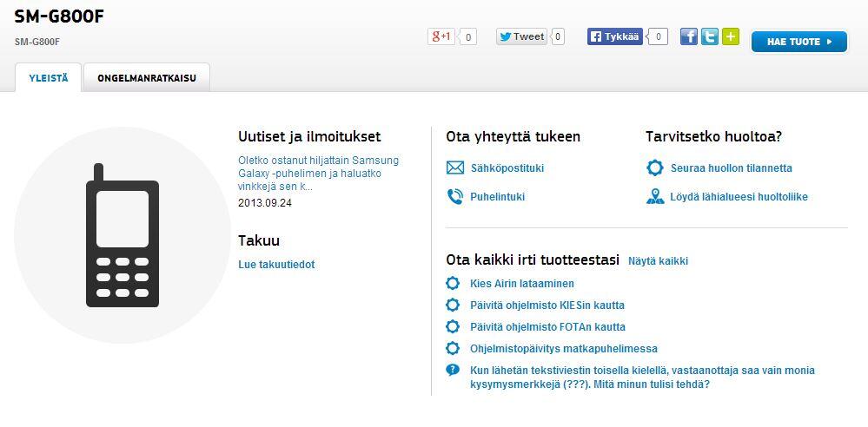Open Lue takuutiedot warranty link
Image resolution: width=868 pixels, height=427 pixels.
pos(276,265)
